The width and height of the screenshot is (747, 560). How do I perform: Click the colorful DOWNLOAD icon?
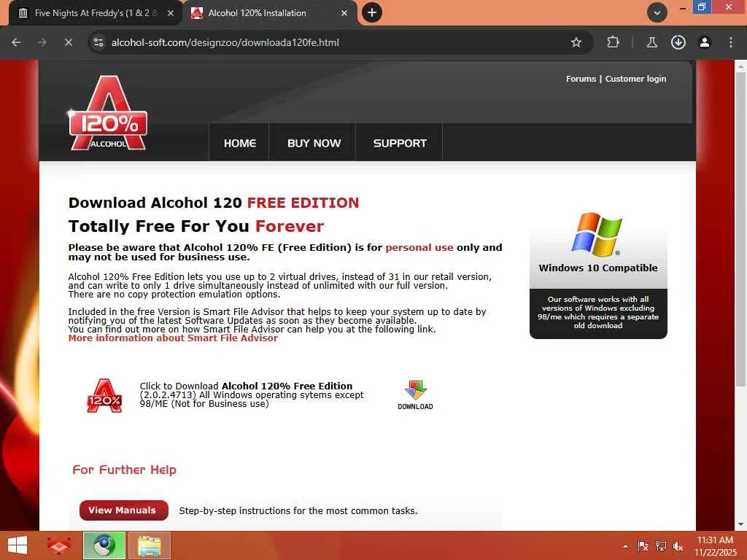415,394
